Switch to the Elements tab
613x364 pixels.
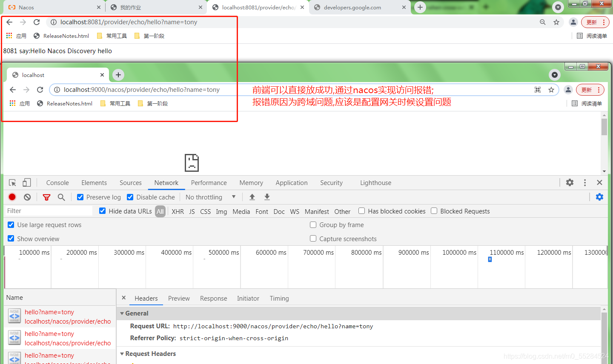[94, 183]
